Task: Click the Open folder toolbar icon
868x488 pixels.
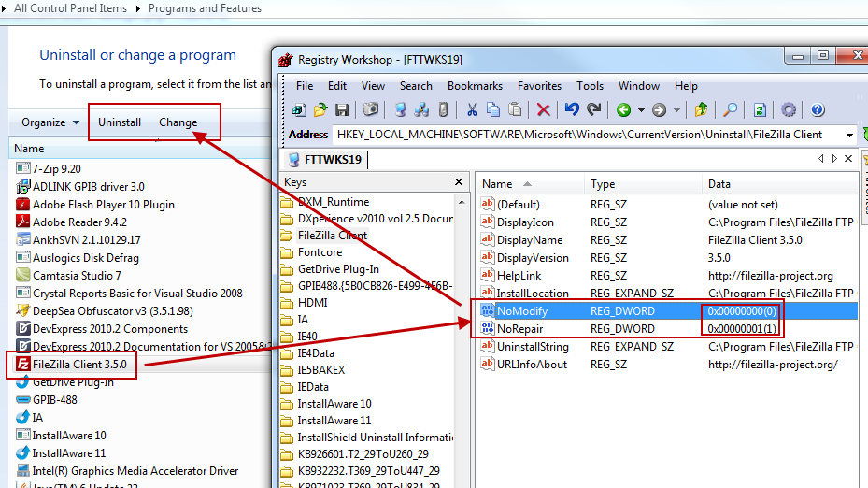Action: [x=320, y=109]
